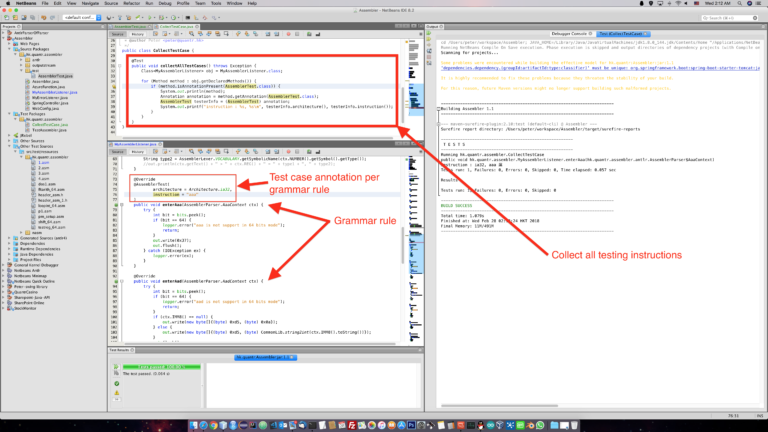Screen dimensions: 768x432
Task: Toggle the show passed tests filter
Action: 117,384
